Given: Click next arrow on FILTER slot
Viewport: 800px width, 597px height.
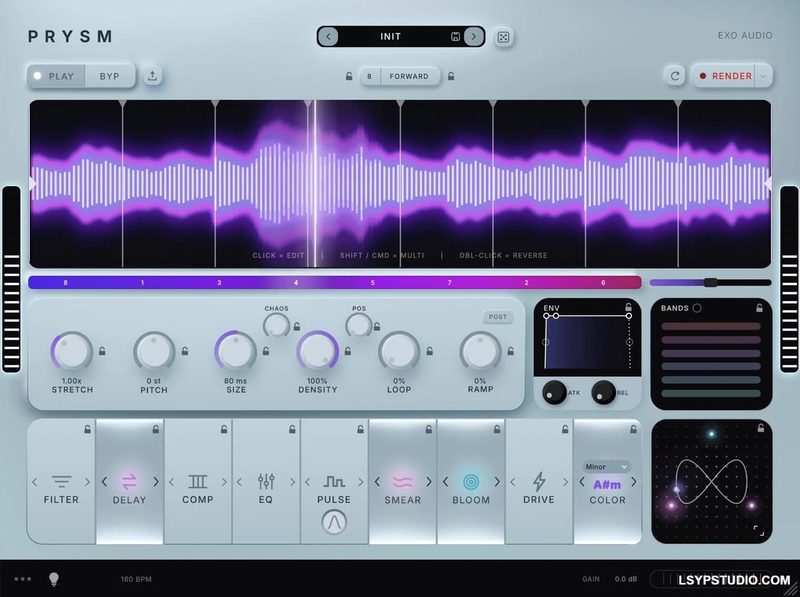Looking at the screenshot, I should click(x=87, y=482).
